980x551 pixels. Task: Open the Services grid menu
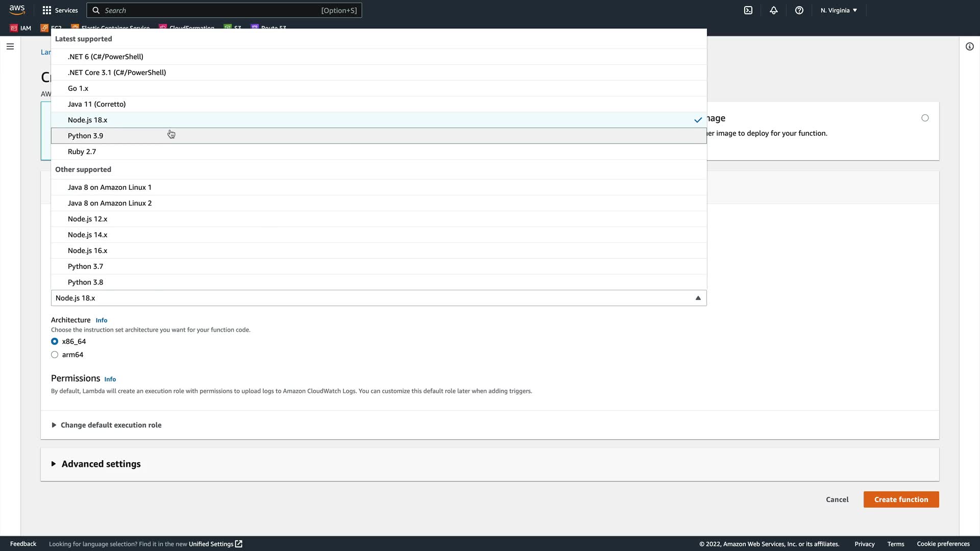(60, 10)
